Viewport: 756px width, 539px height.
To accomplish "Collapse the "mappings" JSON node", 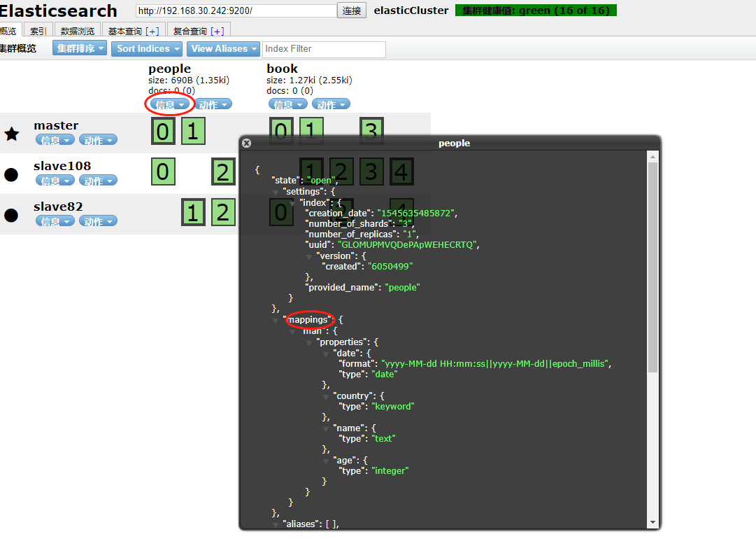I will [276, 321].
